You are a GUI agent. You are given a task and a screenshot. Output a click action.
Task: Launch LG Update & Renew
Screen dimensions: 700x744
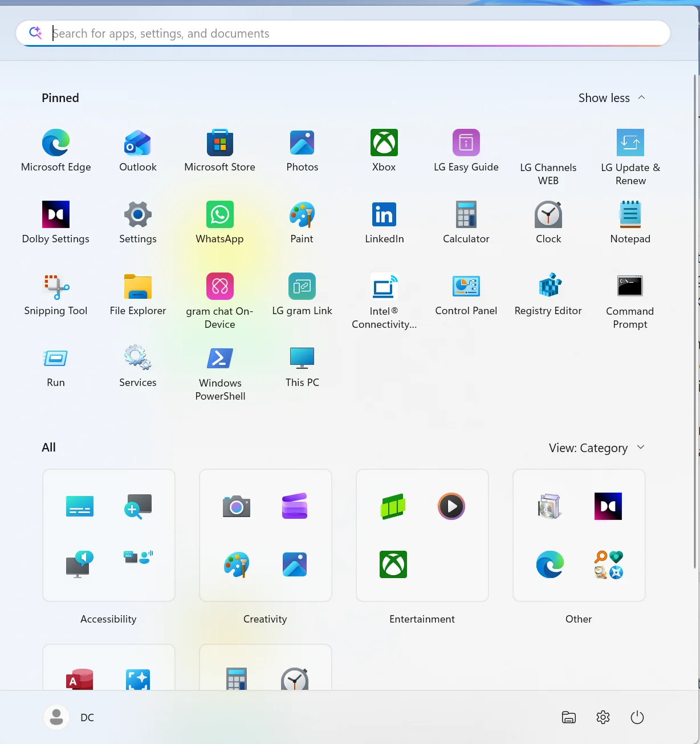(630, 158)
